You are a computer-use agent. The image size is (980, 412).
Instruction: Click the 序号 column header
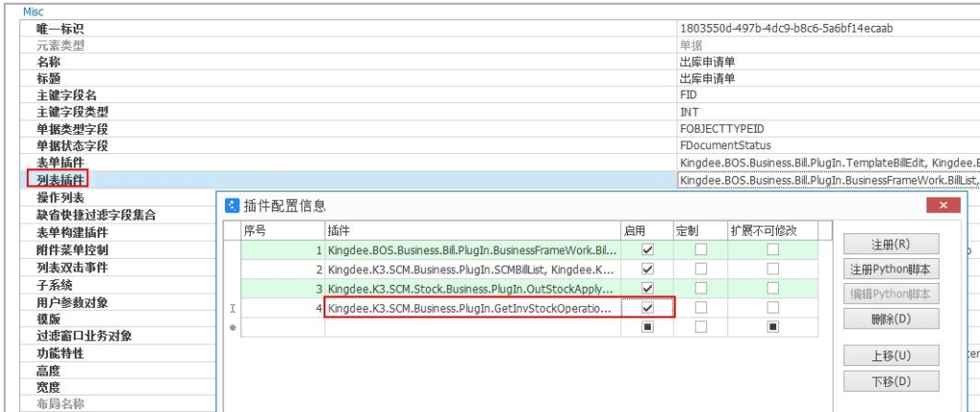(x=282, y=231)
